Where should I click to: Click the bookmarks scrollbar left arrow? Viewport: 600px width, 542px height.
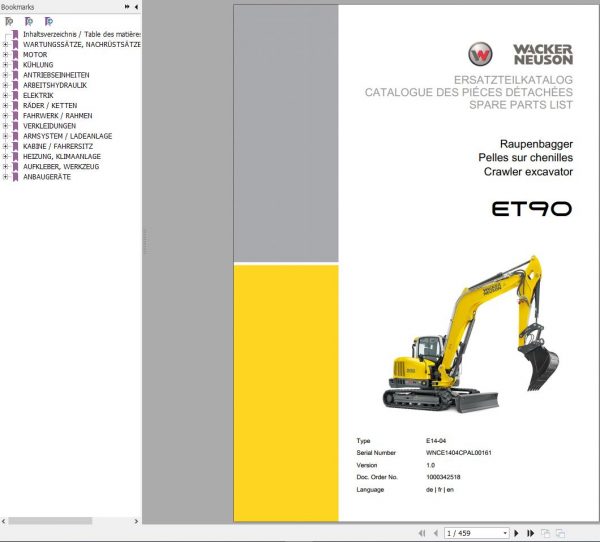click(x=3, y=521)
